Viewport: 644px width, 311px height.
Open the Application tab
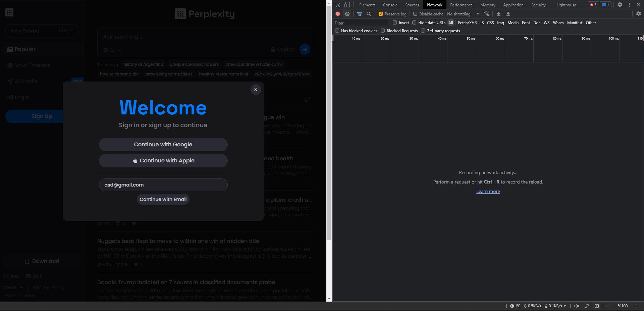pos(513,5)
